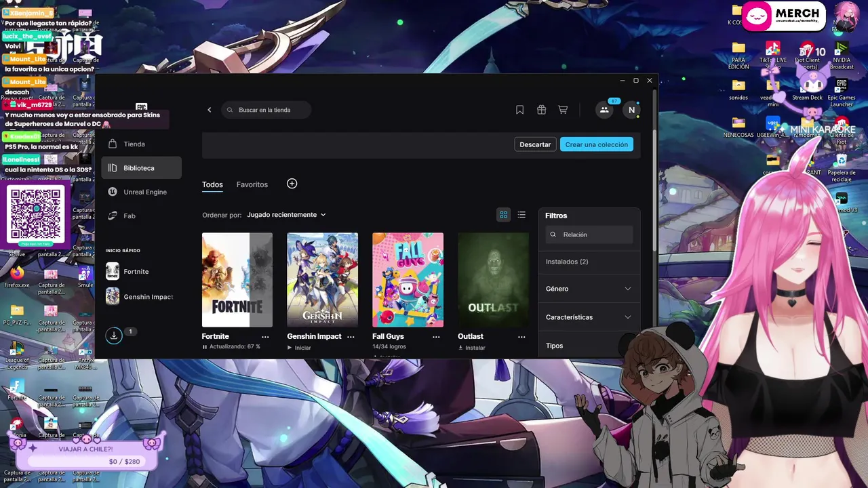Focus the Relación filter search field

click(589, 235)
